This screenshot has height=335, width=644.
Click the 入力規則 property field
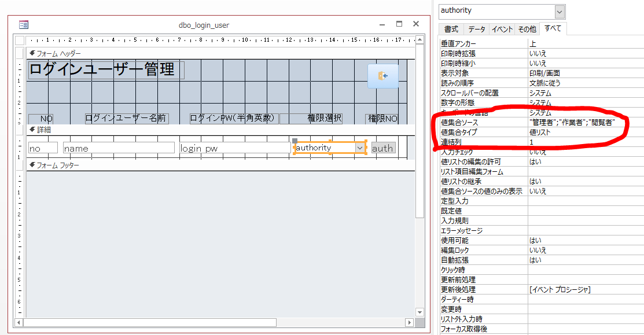coord(586,221)
